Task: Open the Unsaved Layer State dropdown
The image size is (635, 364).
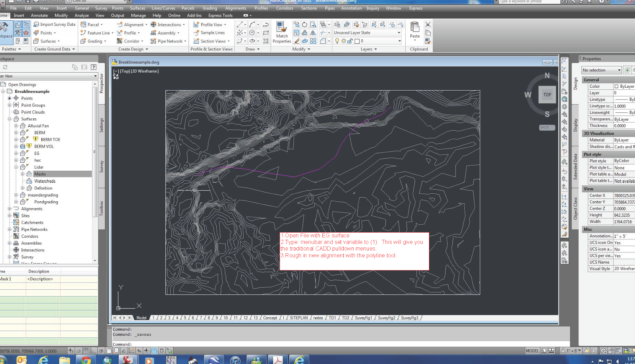Action: click(x=398, y=33)
